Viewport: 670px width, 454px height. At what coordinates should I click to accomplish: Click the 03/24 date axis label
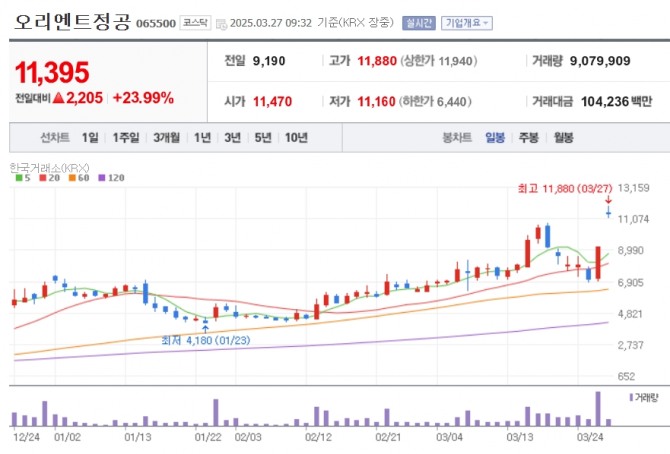(590, 437)
